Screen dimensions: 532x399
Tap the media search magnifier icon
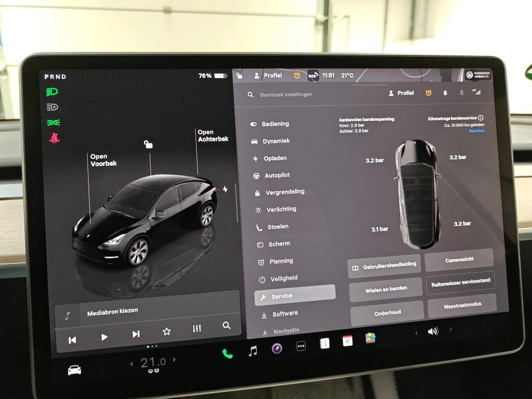click(x=226, y=326)
